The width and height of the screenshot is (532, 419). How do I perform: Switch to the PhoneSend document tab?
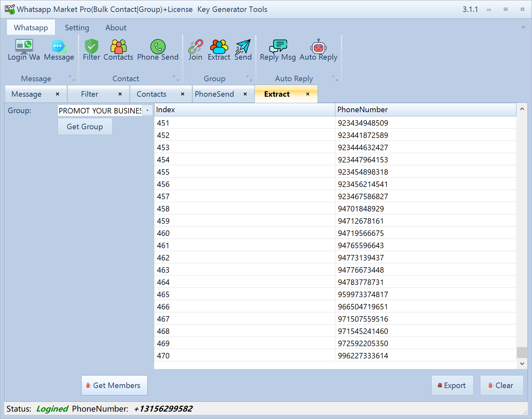pos(214,94)
